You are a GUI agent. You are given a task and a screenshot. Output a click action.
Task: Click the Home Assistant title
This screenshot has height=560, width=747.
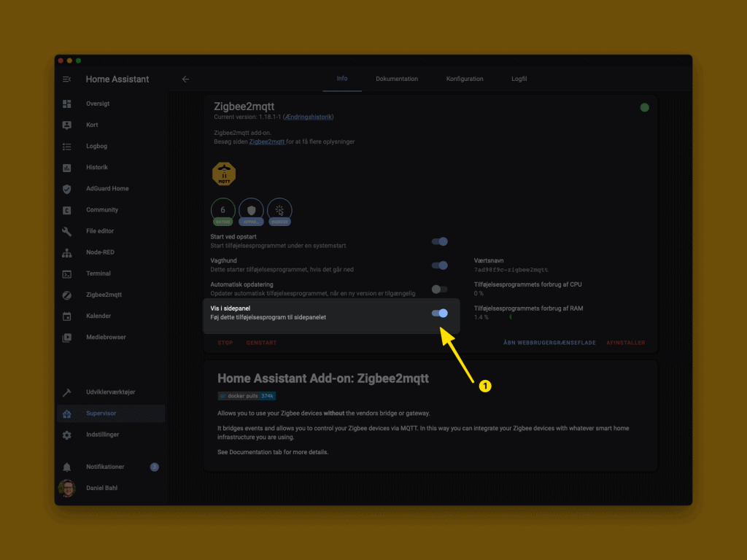(117, 79)
